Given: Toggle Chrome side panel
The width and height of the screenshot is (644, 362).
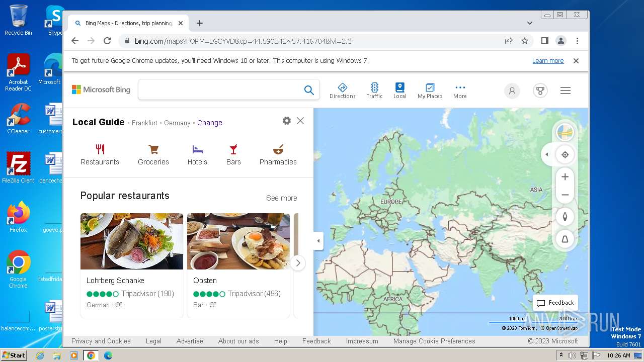Looking at the screenshot, I should pyautogui.click(x=545, y=41).
